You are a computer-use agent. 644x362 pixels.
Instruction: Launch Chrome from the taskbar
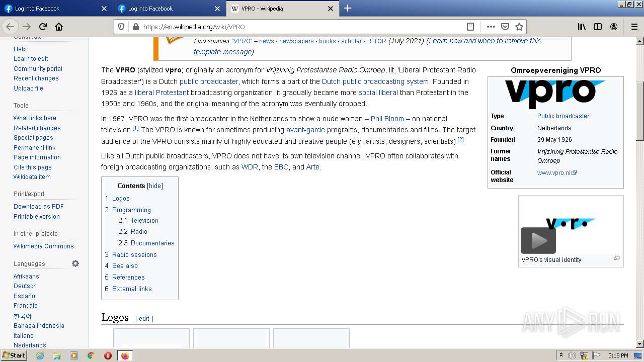[x=91, y=355]
